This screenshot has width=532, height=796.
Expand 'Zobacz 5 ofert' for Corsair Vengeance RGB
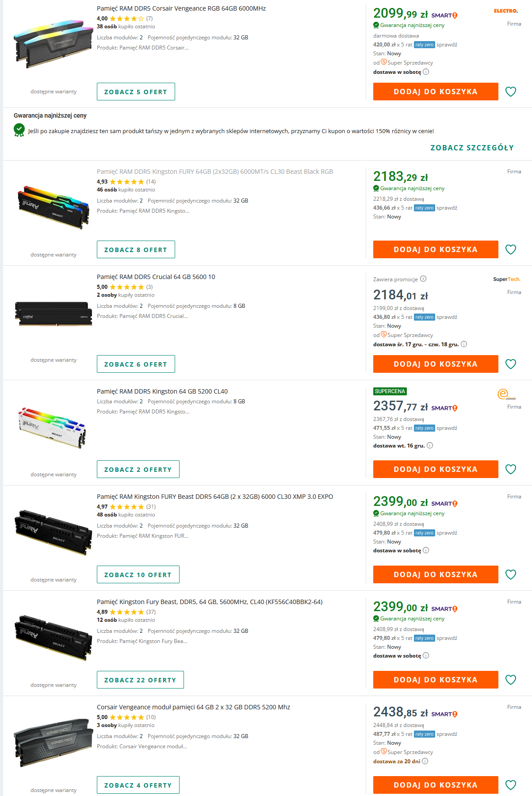click(x=136, y=92)
